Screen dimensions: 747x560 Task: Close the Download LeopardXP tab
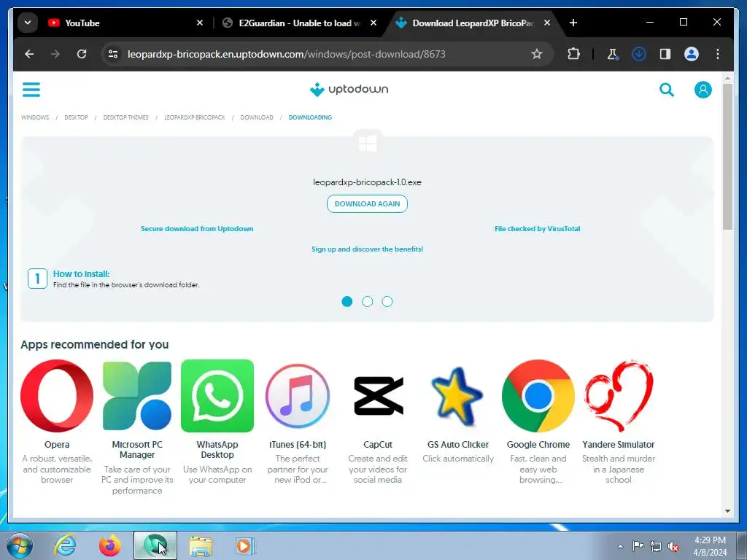pyautogui.click(x=547, y=23)
